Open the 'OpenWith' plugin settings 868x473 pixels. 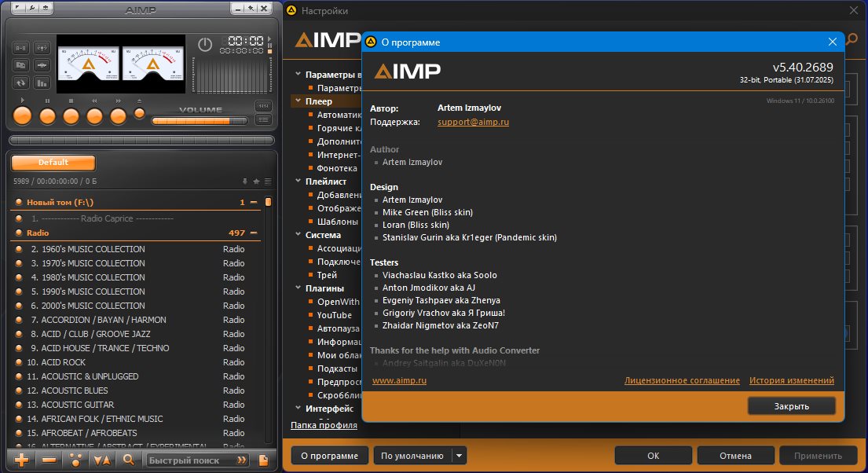(x=339, y=301)
